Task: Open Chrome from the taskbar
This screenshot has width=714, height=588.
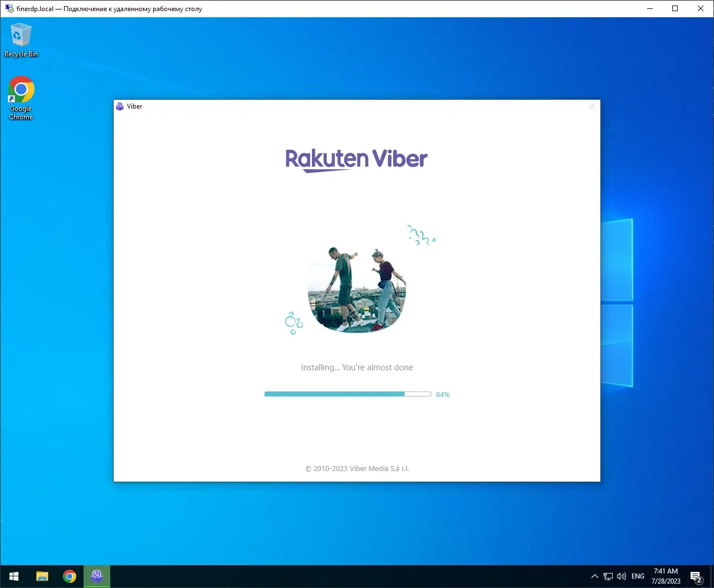Action: 70,576
